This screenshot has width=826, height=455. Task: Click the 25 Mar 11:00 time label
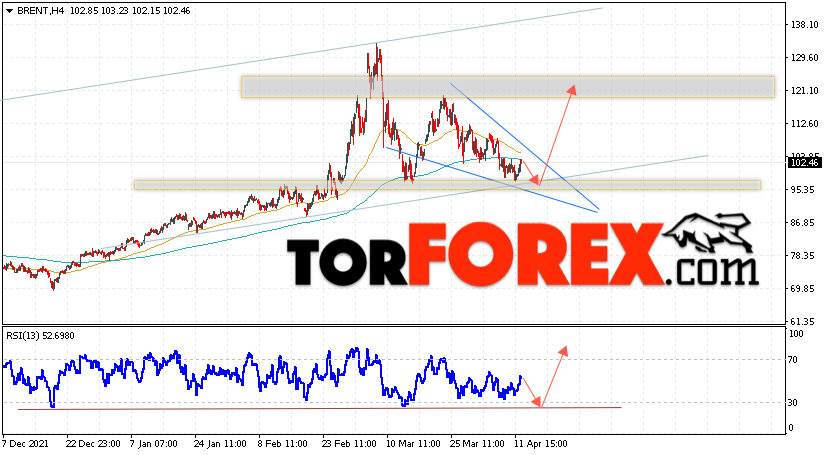click(477, 444)
